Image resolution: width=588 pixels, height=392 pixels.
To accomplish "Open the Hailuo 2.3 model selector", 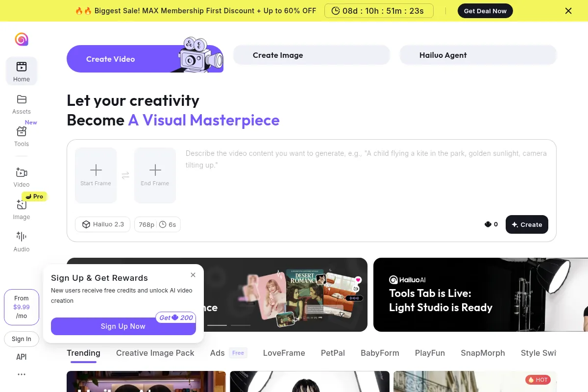I will coord(102,224).
